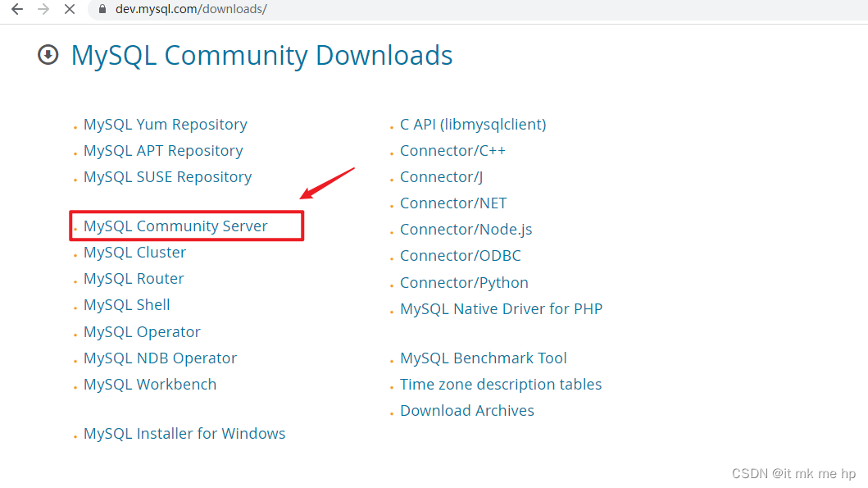Open the MySQL Community Downloads heading
Viewport: 868px width, 488px height.
point(261,56)
